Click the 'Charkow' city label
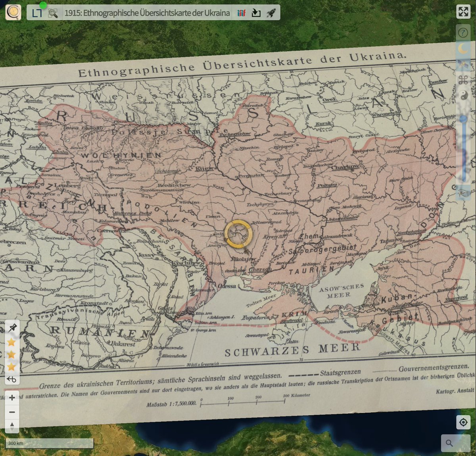Viewport: 476px width, 456px height. 345,167
